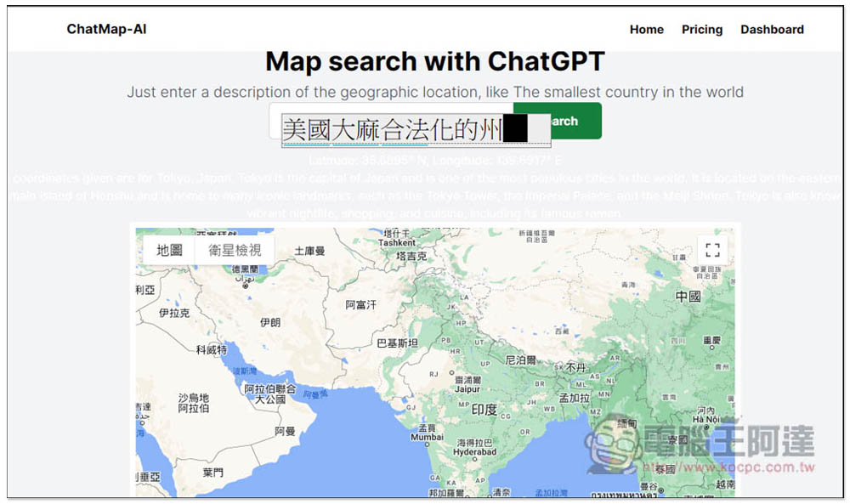Click the 伊朗 label on map
This screenshot has height=504, width=850.
270,322
